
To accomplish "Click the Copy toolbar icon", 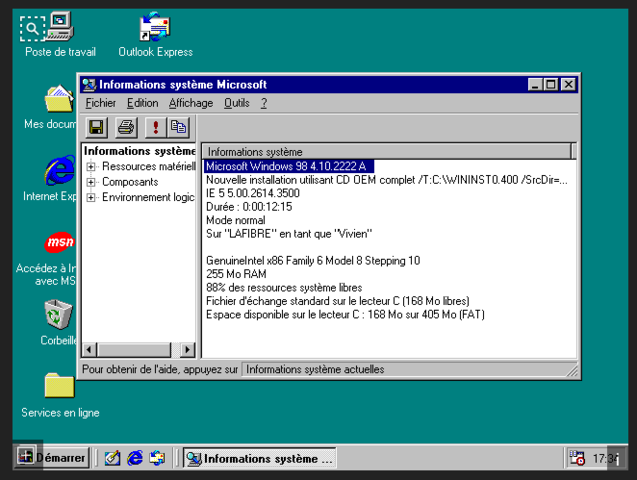I will 178,128.
